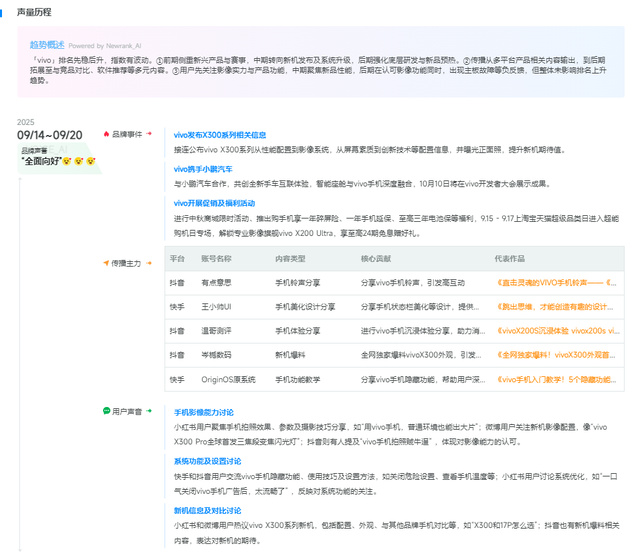Open 《全网独家爆料！vivoX300外观 work link
The image size is (640, 556).
pyautogui.click(x=556, y=355)
